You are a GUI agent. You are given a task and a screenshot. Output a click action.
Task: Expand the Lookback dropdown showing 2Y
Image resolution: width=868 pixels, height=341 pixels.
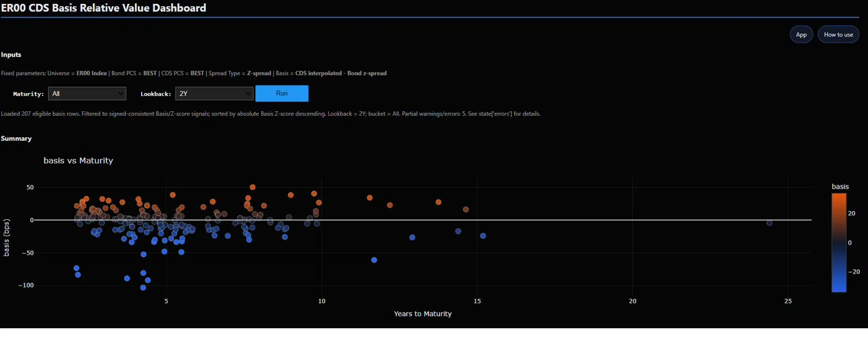214,94
